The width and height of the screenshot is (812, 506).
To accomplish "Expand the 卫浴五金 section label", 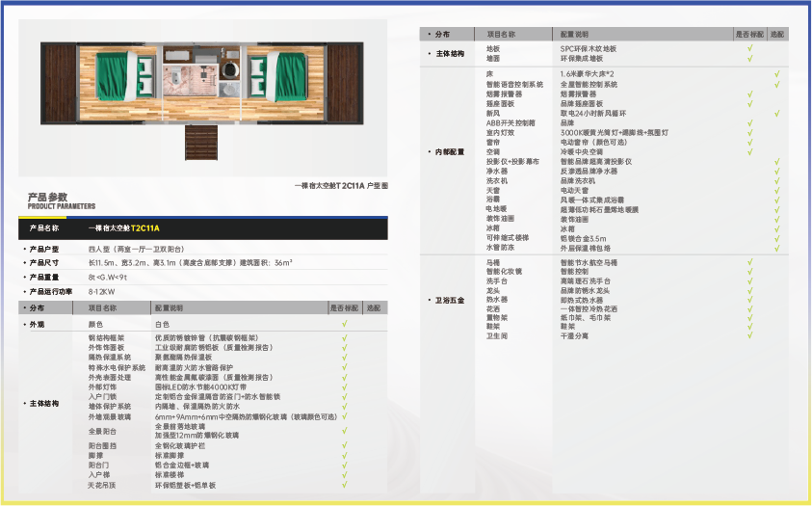I will 449,300.
